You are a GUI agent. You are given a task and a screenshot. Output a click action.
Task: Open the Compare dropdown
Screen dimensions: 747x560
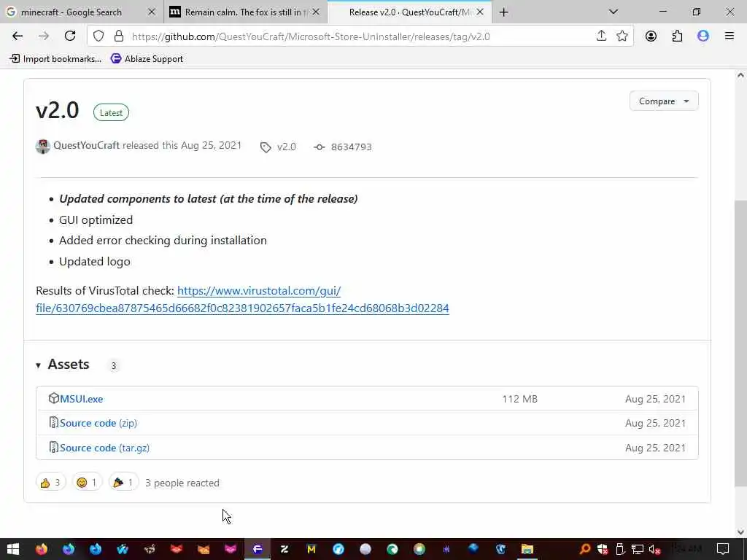(x=664, y=101)
